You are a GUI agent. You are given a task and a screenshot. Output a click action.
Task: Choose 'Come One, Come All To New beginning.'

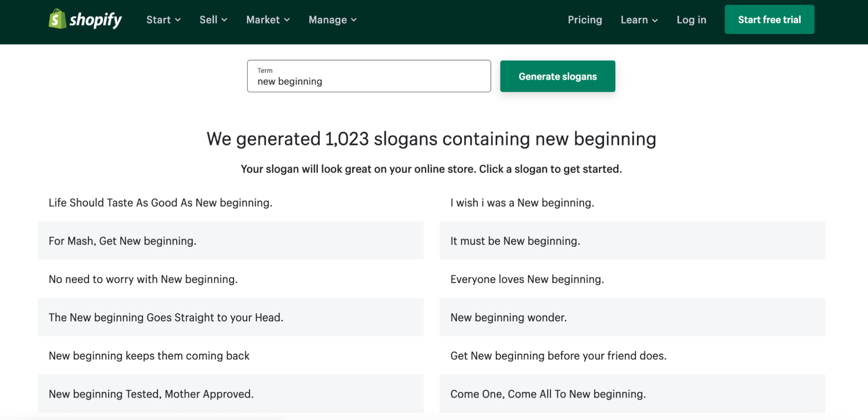point(632,394)
